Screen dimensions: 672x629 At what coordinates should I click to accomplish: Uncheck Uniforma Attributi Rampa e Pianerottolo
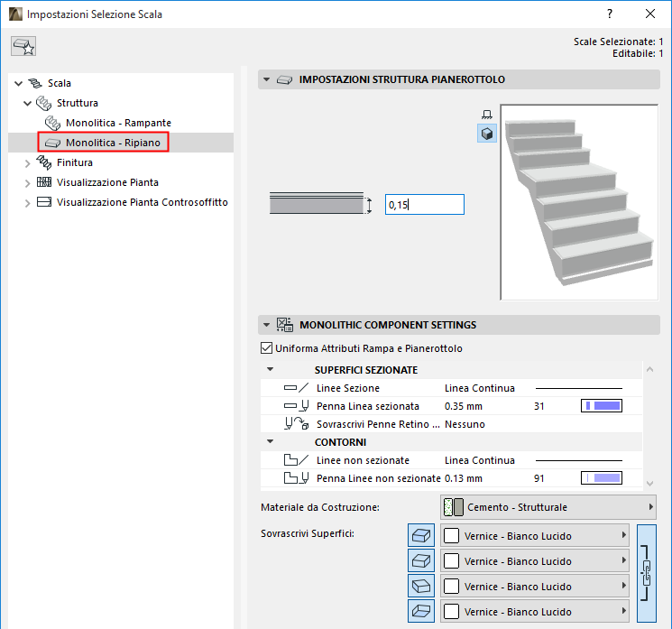(x=267, y=348)
